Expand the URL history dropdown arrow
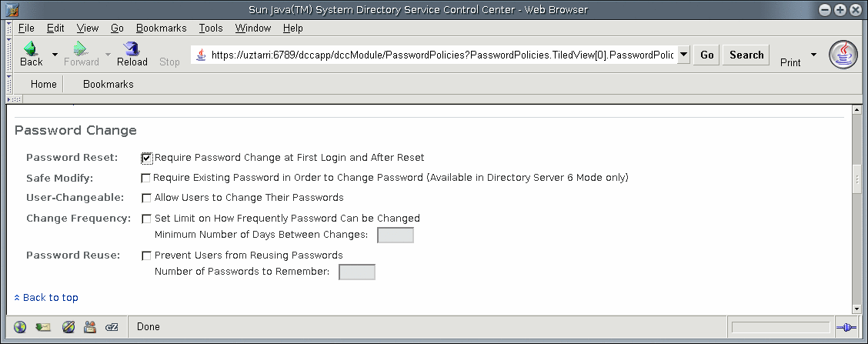The height and width of the screenshot is (344, 868). [683, 55]
